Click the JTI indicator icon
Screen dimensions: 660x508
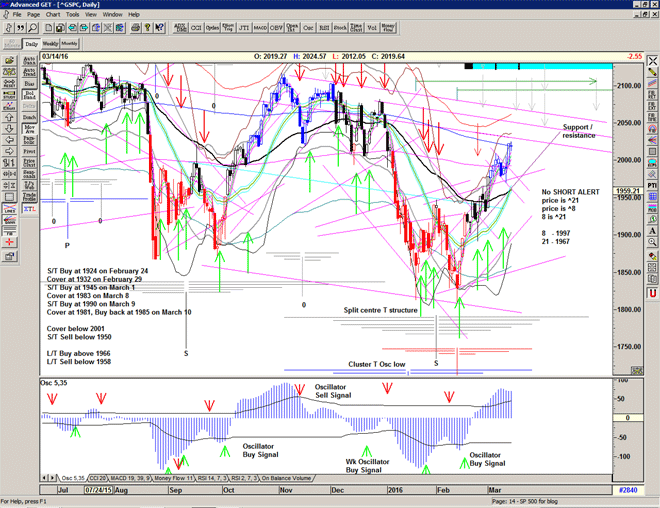click(230, 30)
